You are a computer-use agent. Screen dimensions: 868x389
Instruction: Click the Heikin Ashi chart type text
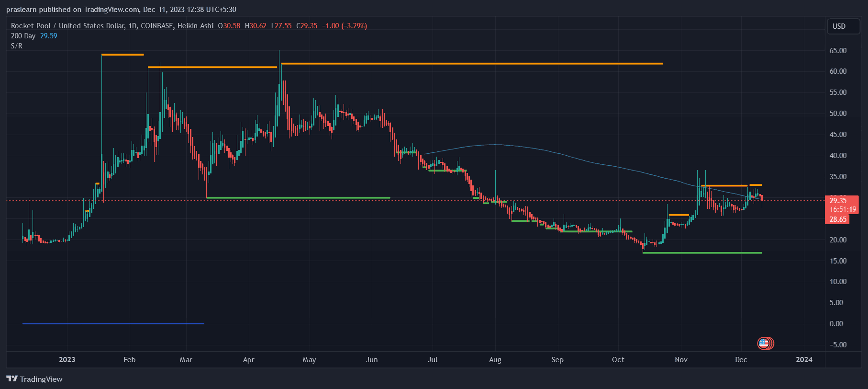pos(195,26)
